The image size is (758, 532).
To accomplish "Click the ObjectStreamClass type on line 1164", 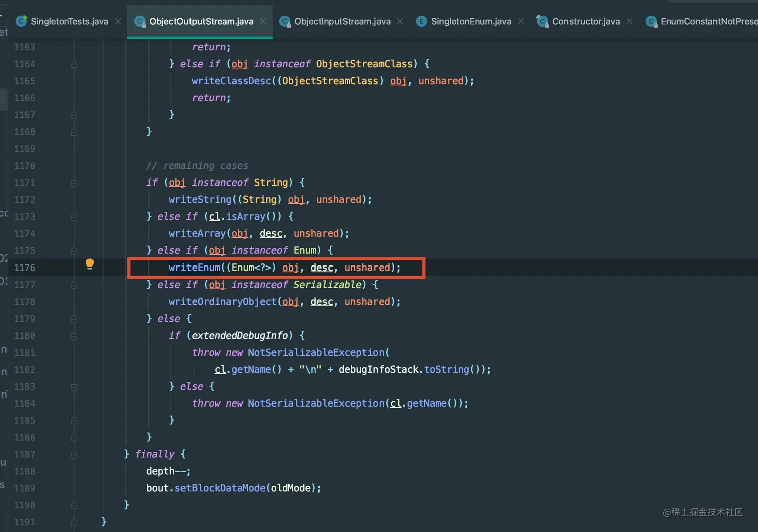I will coord(364,64).
